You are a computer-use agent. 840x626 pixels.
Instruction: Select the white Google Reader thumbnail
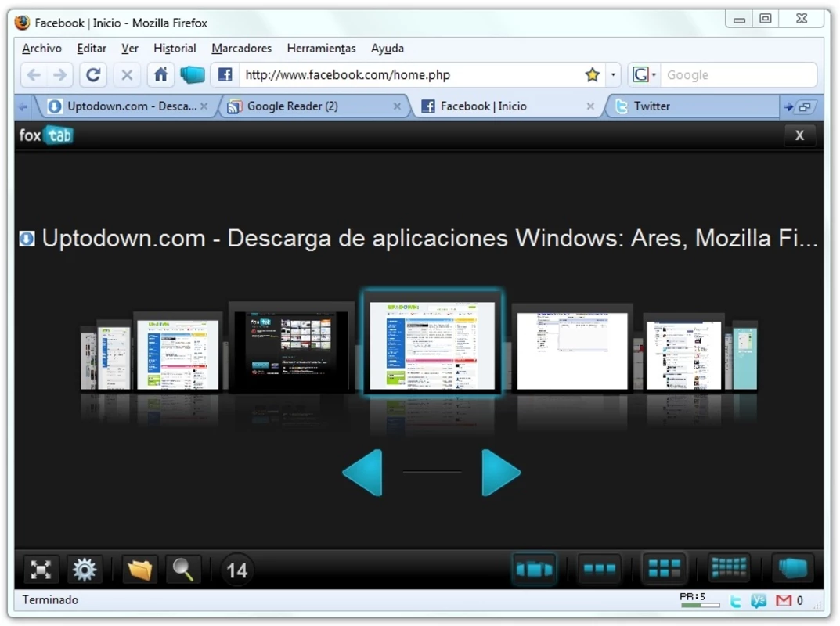pyautogui.click(x=572, y=348)
